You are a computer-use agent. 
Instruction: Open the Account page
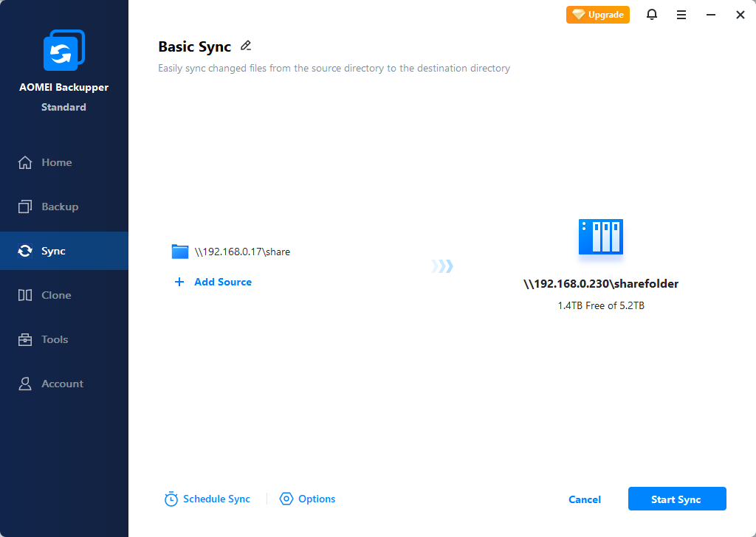(x=62, y=384)
